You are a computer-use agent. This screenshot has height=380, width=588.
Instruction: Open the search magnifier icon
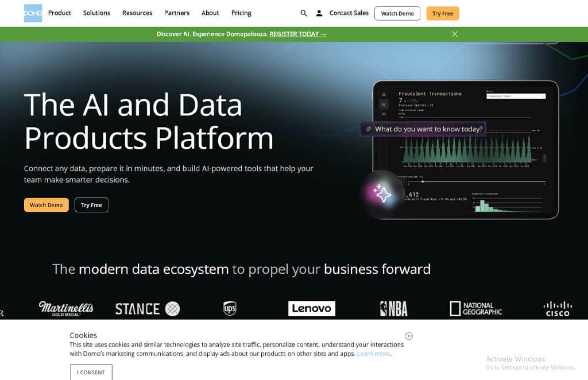pos(304,13)
